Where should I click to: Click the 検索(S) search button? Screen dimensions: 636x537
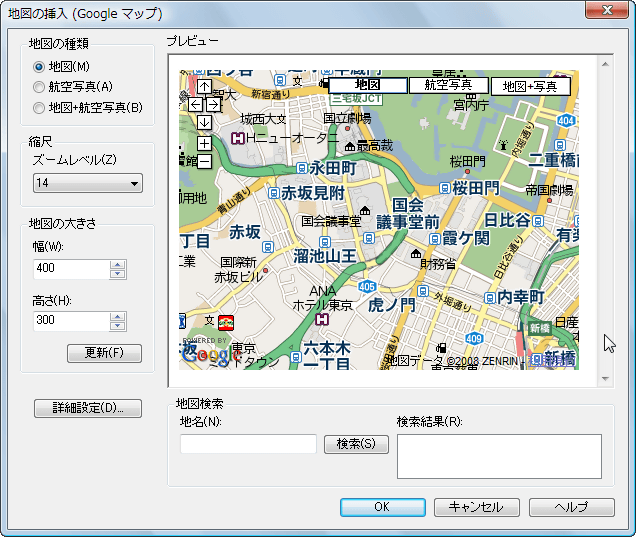coord(356,444)
